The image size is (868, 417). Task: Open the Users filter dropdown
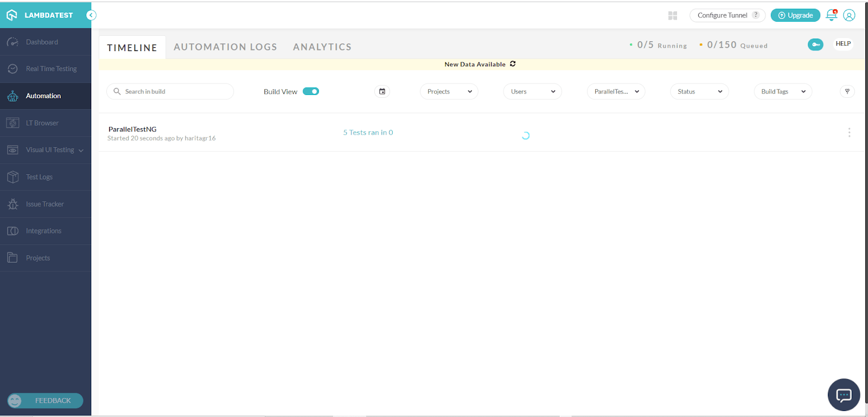coord(532,92)
